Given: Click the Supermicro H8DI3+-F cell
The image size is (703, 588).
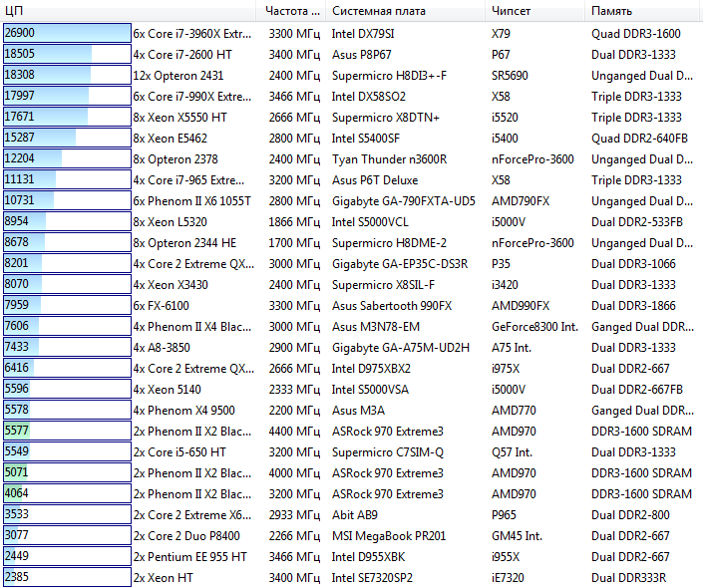Looking at the screenshot, I should coord(389,76).
